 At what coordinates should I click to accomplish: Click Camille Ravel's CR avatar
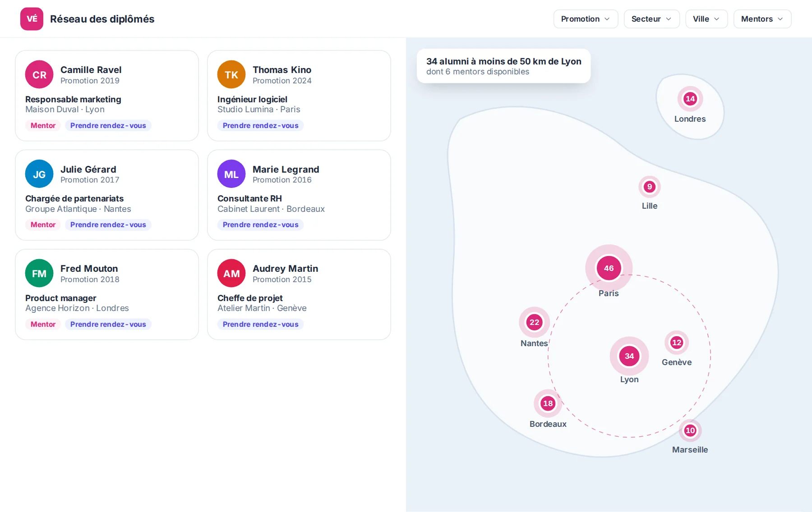pyautogui.click(x=39, y=74)
